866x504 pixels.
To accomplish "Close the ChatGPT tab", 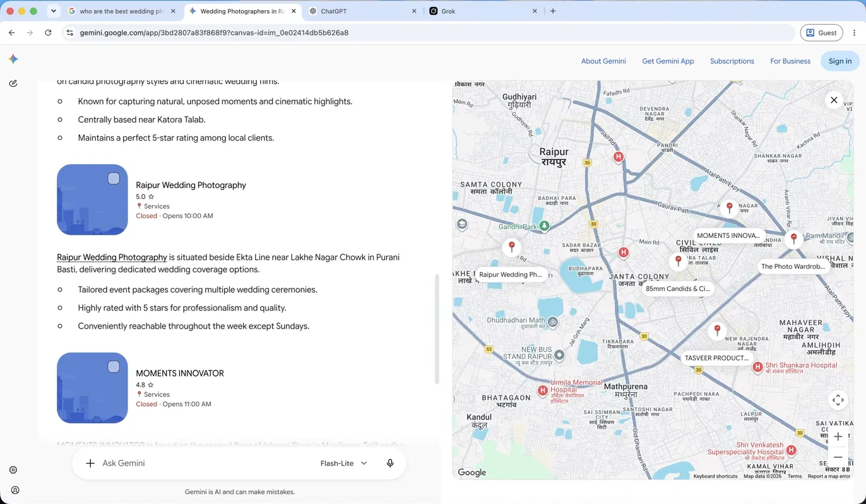I will [414, 11].
